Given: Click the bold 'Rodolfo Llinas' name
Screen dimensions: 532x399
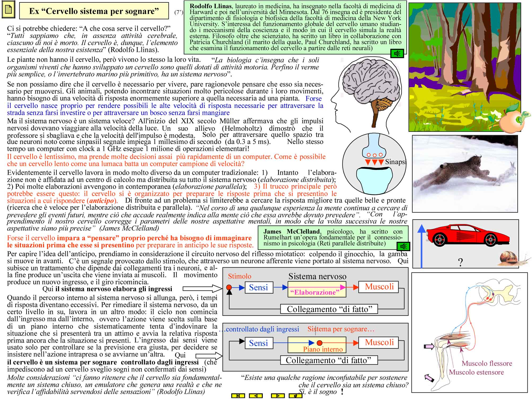Looking at the screenshot, I should 211,6.
